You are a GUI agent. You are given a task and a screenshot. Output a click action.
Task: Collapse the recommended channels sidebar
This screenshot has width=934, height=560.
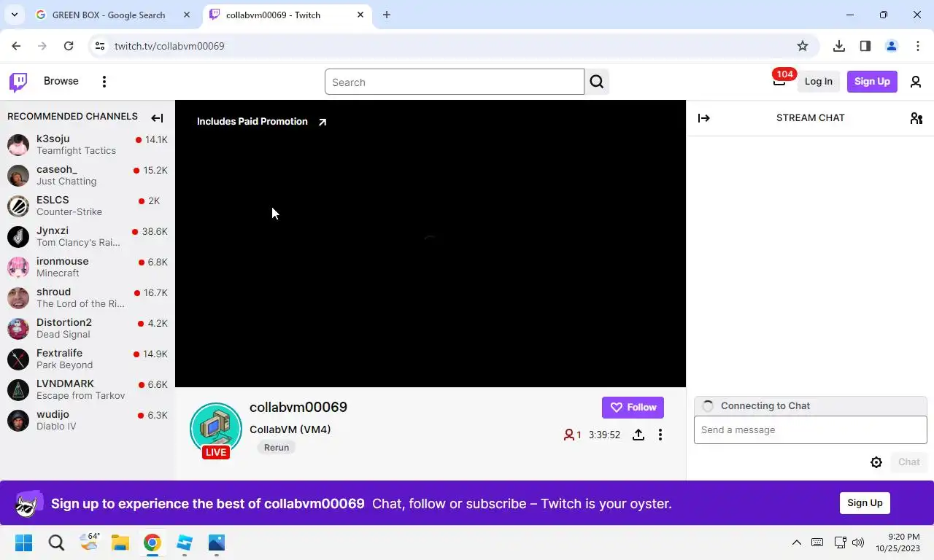[x=157, y=117]
